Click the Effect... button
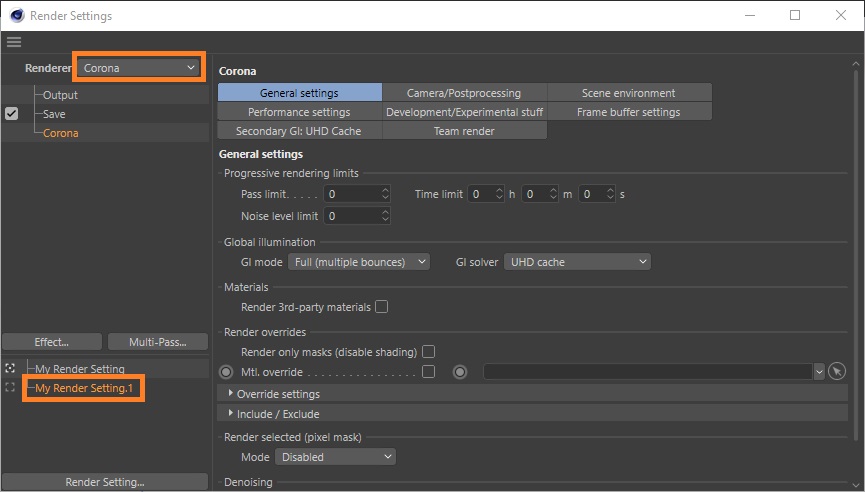 coord(52,342)
